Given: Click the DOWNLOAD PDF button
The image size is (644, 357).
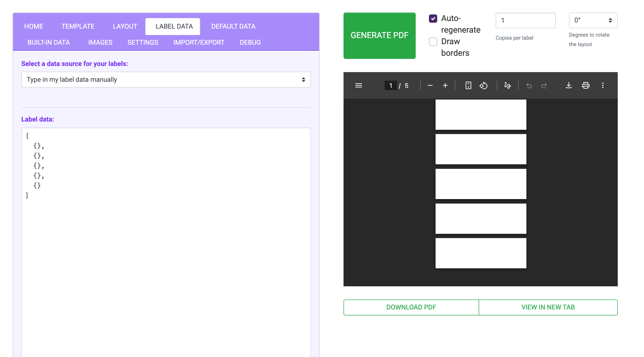Looking at the screenshot, I should (x=411, y=307).
